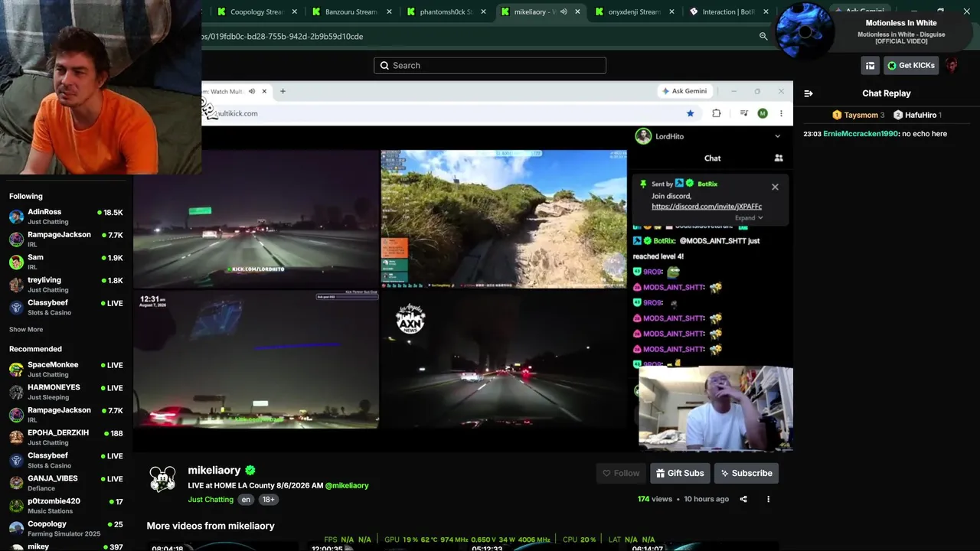
Task: Click the mikeliaory channel avatar below video
Action: coord(162,479)
